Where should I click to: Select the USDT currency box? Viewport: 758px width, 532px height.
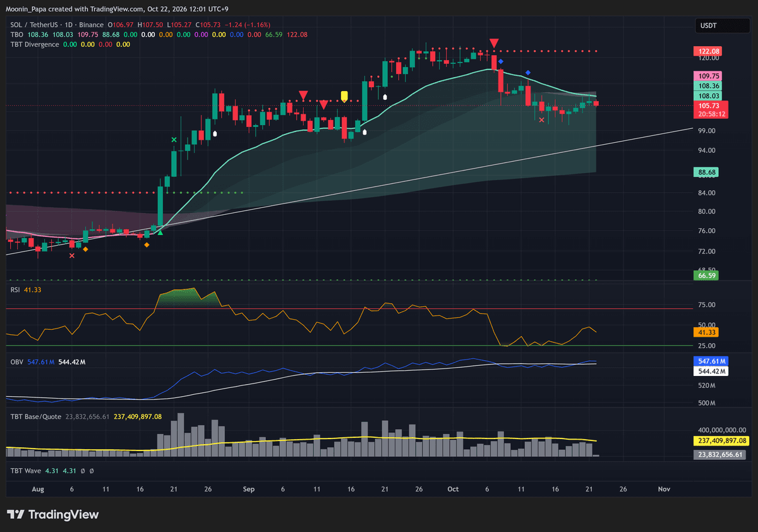coord(721,26)
